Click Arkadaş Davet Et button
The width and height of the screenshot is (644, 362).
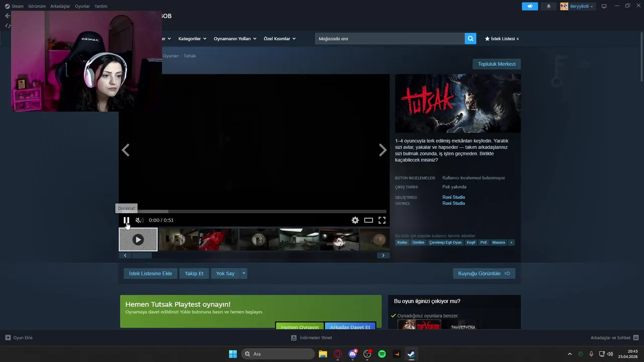tap(350, 326)
